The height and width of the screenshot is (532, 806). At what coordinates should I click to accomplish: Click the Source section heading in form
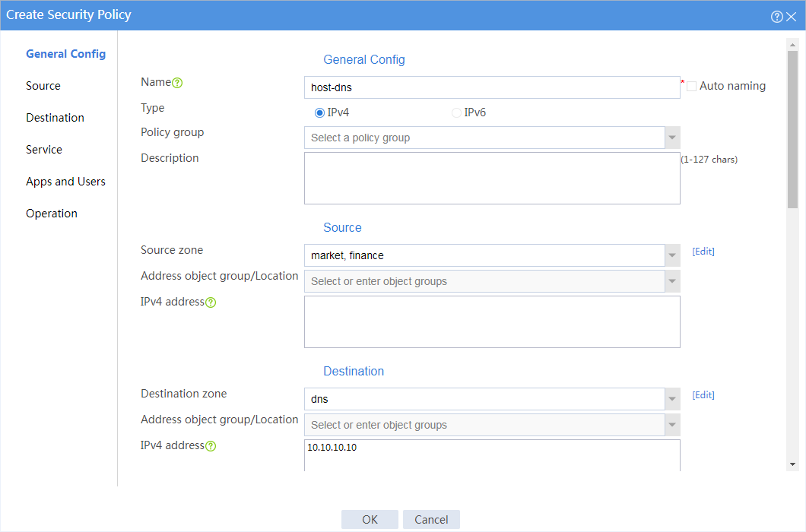click(x=342, y=228)
